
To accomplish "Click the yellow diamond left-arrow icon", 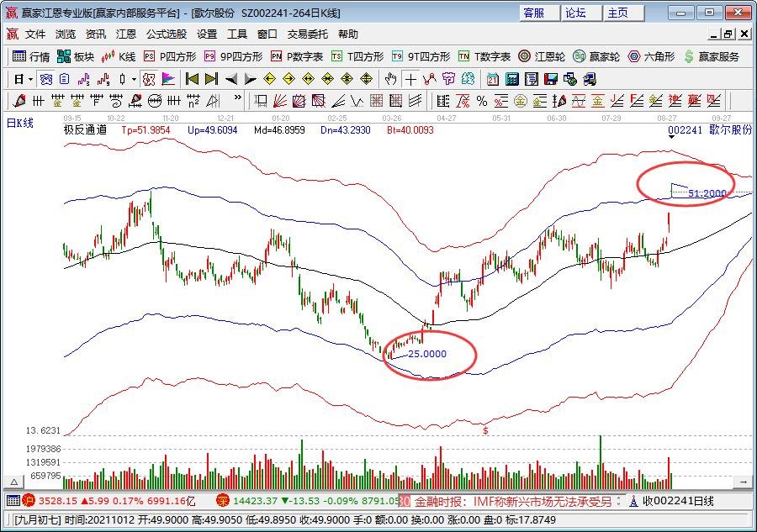I will [x=269, y=79].
